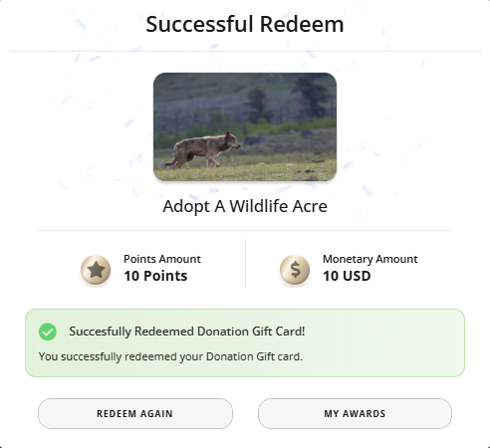Click the REDEEM AGAIN button

[x=135, y=413]
